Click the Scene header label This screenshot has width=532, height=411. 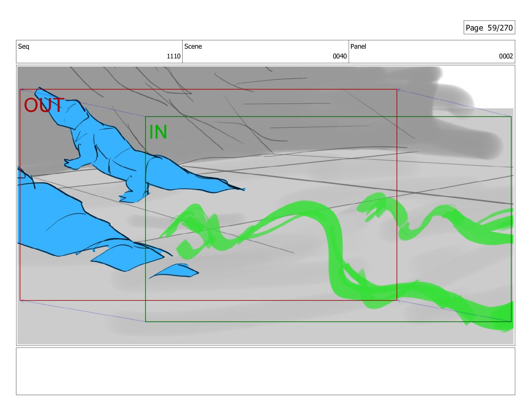(193, 46)
